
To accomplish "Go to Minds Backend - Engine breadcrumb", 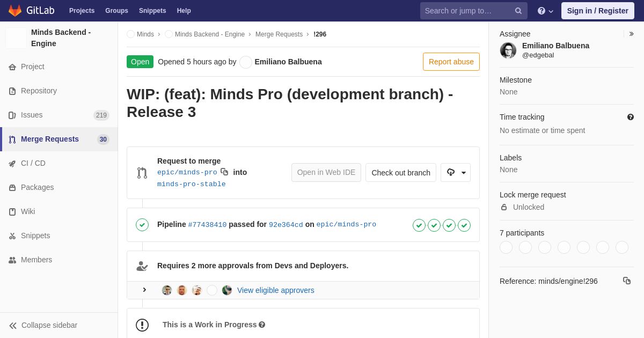I will [210, 34].
